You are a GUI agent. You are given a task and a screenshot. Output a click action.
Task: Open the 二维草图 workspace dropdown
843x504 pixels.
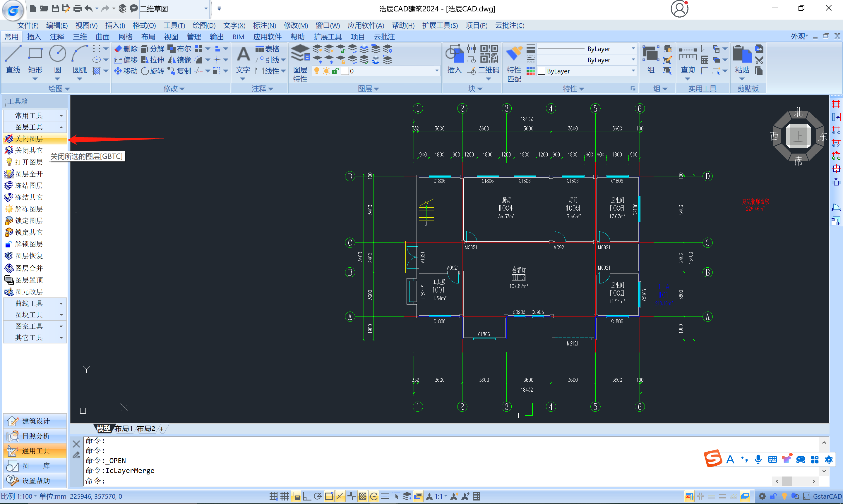click(206, 9)
